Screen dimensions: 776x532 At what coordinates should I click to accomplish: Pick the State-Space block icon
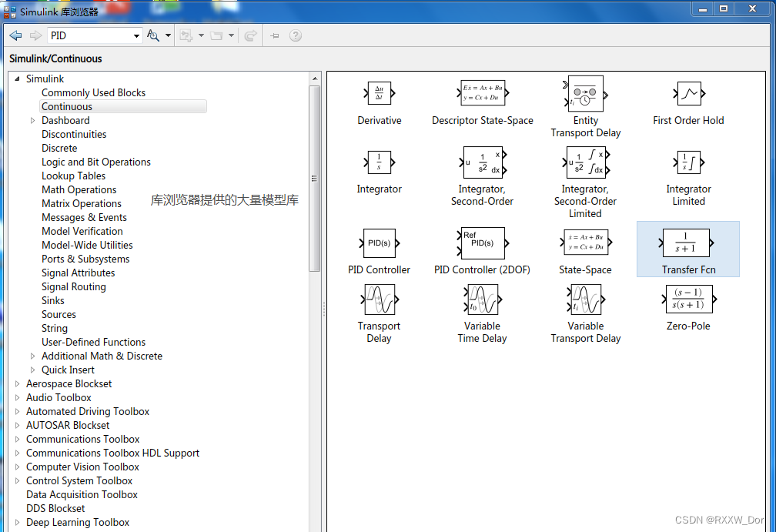585,243
